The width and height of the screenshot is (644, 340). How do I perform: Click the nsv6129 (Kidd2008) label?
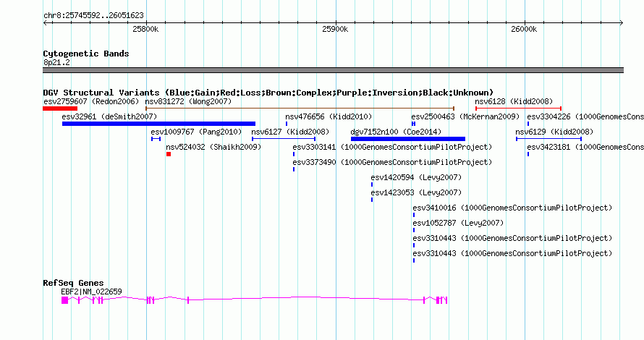pos(554,132)
